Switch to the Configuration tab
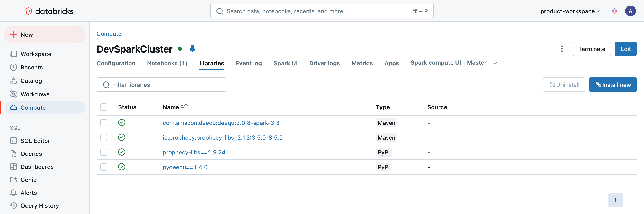This screenshot has height=214, width=644. click(x=116, y=63)
